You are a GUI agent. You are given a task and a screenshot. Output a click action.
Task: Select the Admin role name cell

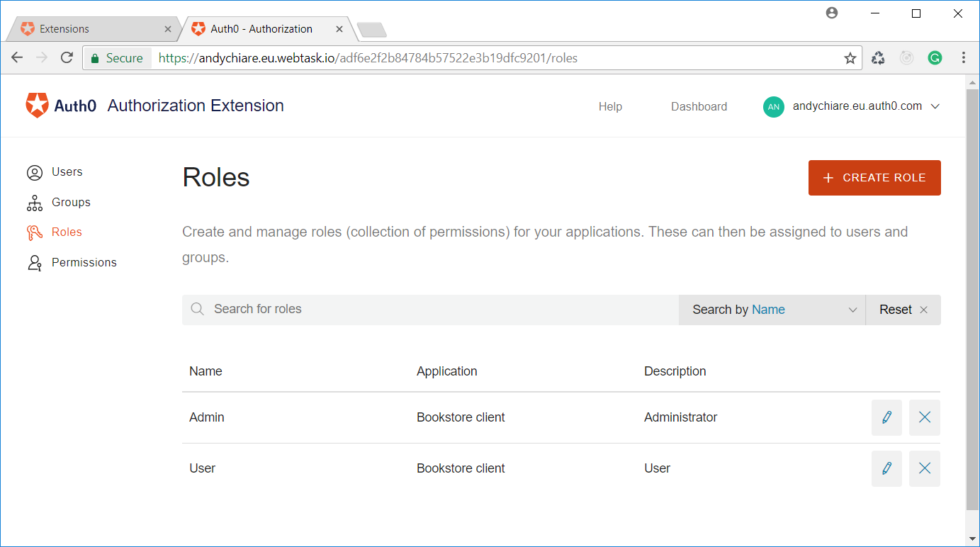(206, 417)
